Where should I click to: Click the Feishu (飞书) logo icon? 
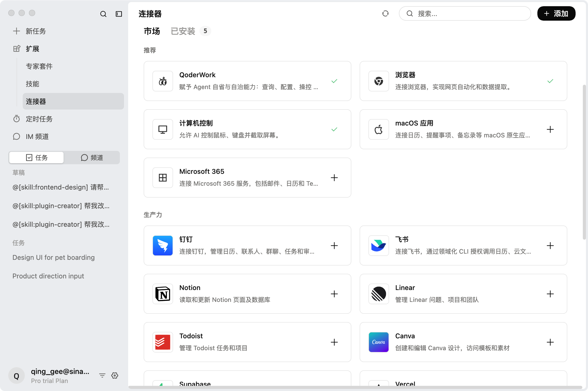tap(378, 246)
